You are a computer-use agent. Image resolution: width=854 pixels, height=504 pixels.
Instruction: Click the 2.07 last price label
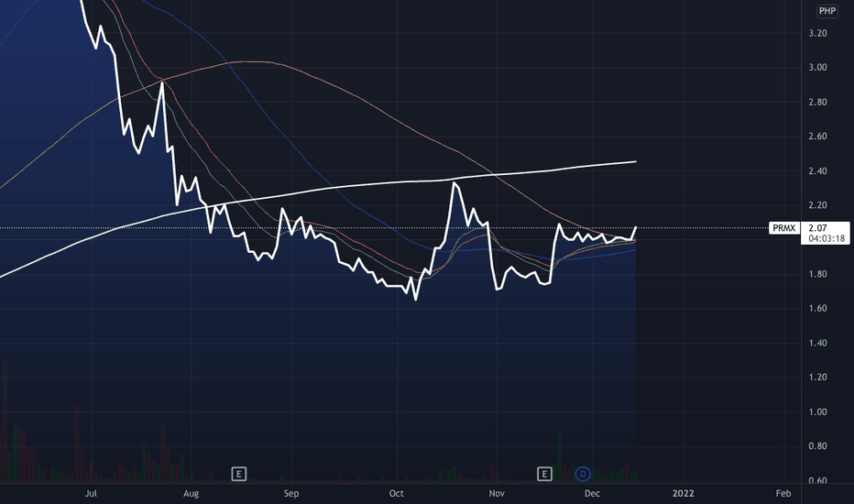click(817, 228)
